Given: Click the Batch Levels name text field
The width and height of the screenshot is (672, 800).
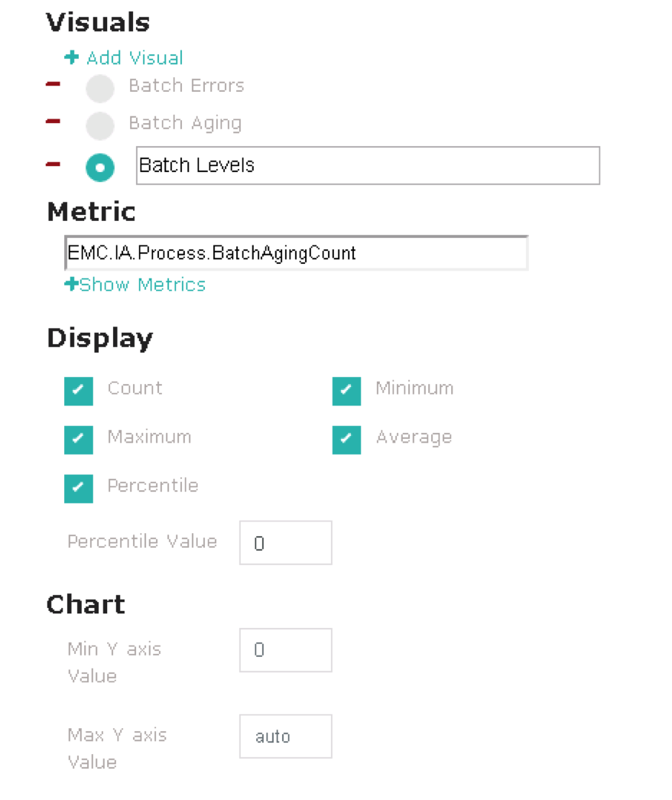Looking at the screenshot, I should click(x=368, y=165).
